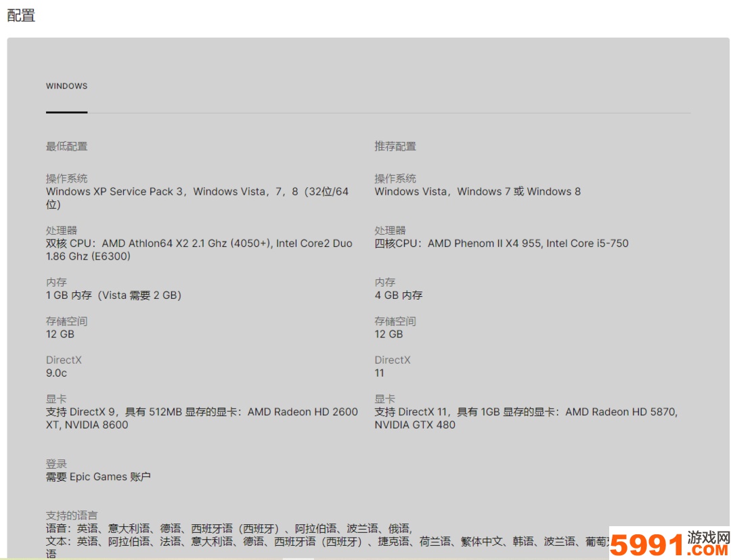Viewport: 731px width, 560px height.
Task: Click the 需要 Epic Games 账户 text
Action: tap(98, 477)
